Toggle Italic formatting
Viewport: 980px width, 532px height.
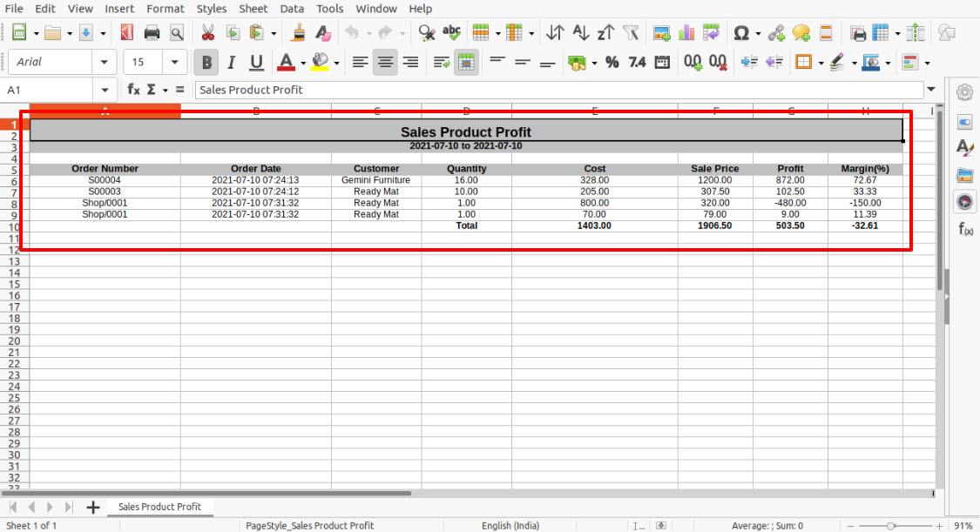click(231, 63)
